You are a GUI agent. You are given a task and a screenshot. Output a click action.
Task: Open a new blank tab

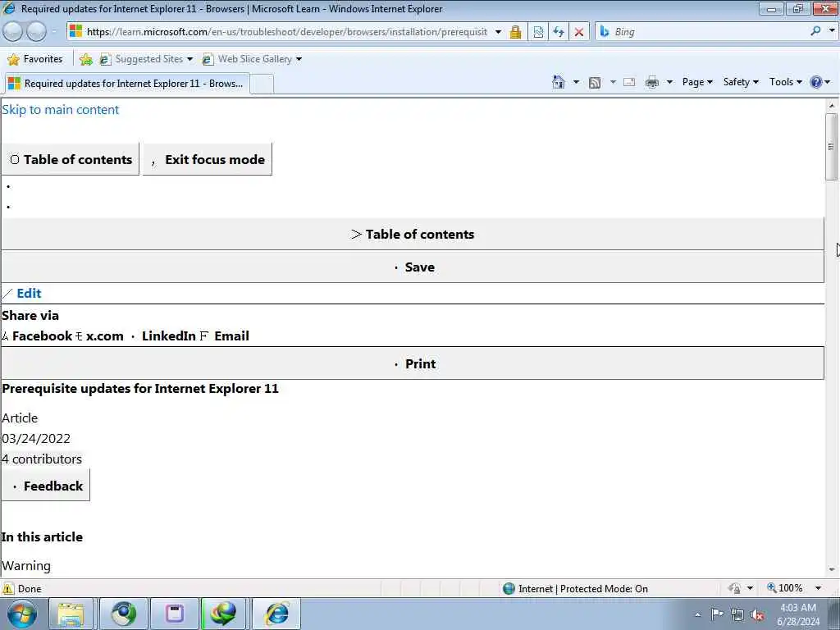click(262, 84)
